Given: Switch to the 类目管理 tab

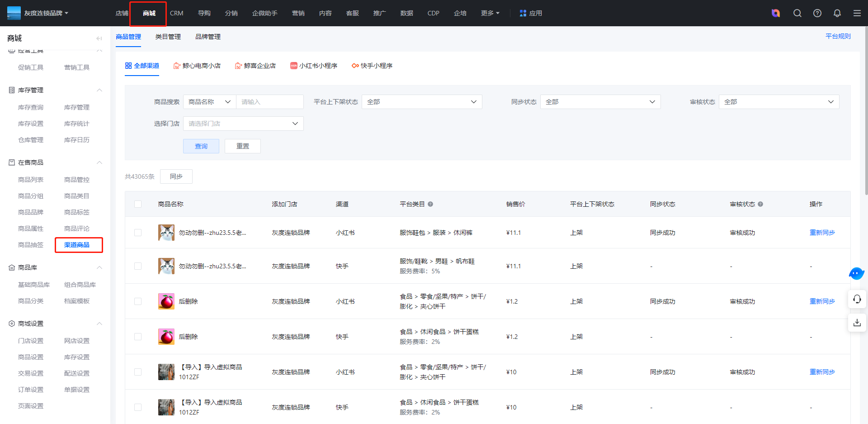Looking at the screenshot, I should (x=168, y=37).
